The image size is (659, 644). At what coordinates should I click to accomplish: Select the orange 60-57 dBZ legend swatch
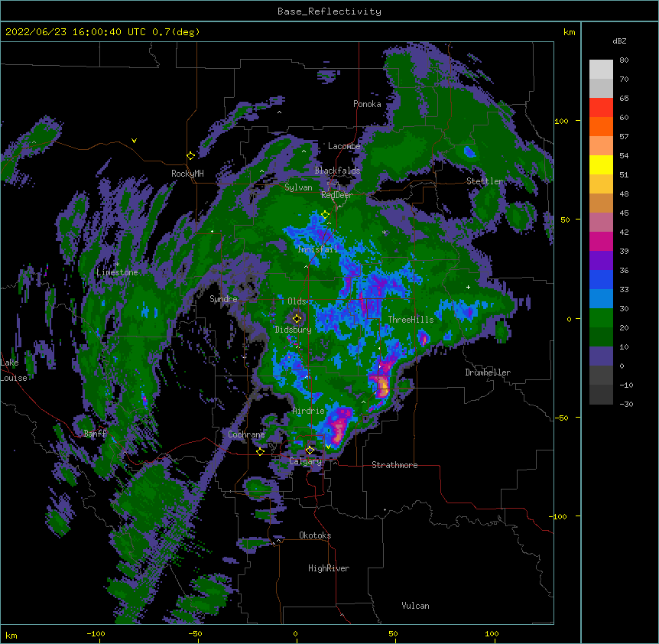click(601, 126)
